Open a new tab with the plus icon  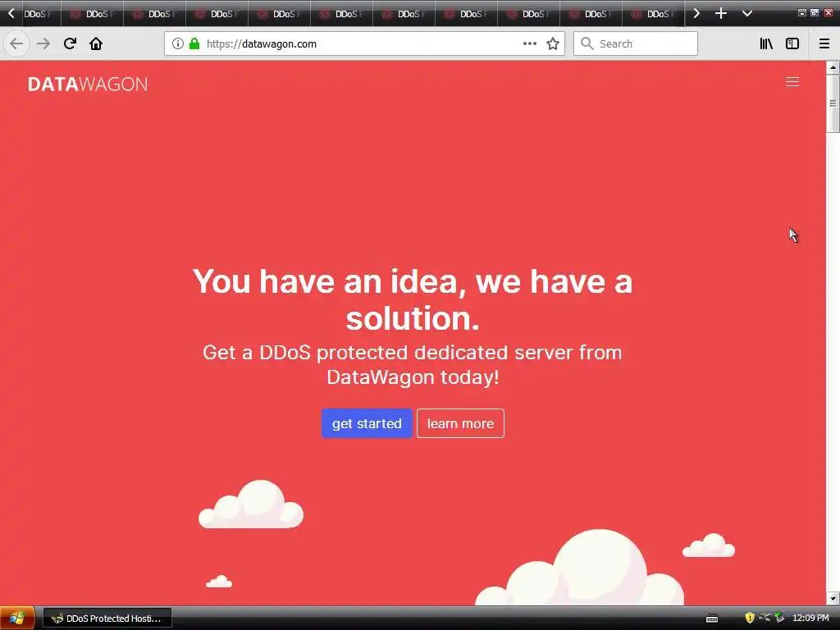tap(721, 13)
